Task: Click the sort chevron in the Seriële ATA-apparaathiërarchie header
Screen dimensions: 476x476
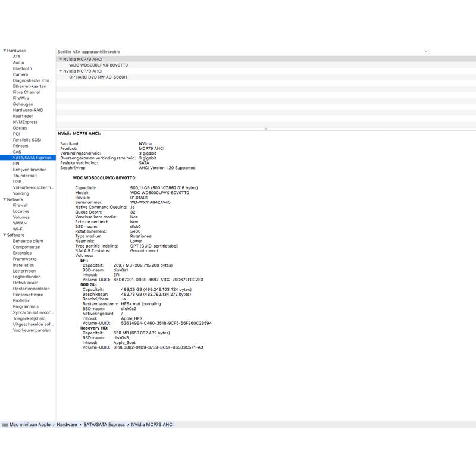Action: pos(425,52)
